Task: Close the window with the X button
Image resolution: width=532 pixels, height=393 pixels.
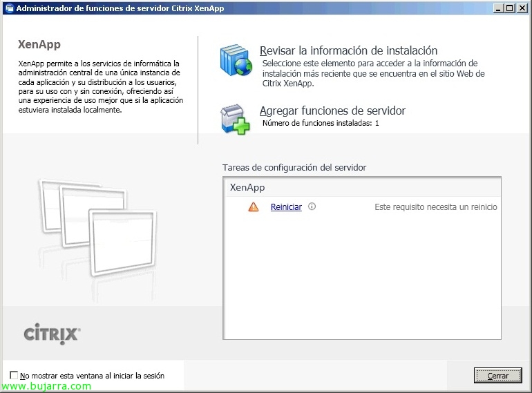Action: pyautogui.click(x=522, y=8)
